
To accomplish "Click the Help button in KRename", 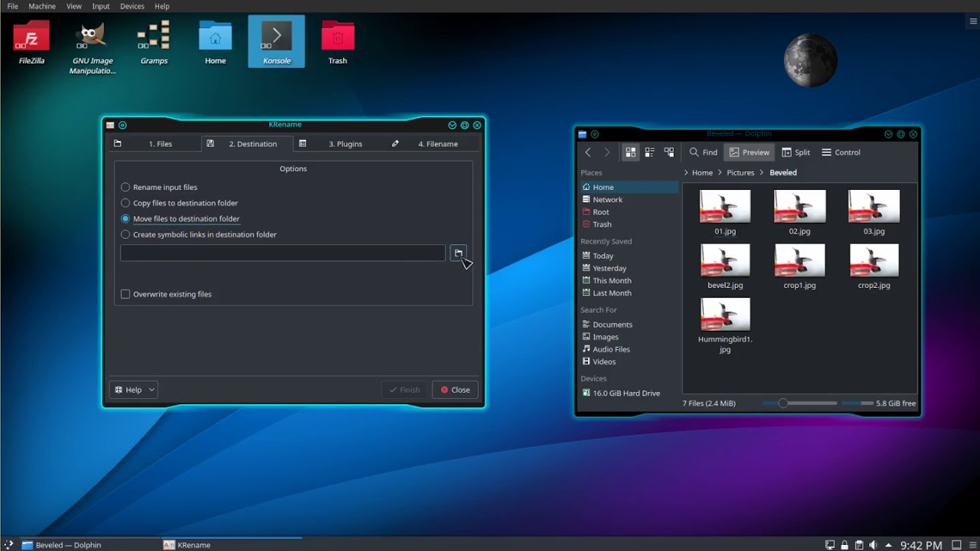I will coord(133,390).
